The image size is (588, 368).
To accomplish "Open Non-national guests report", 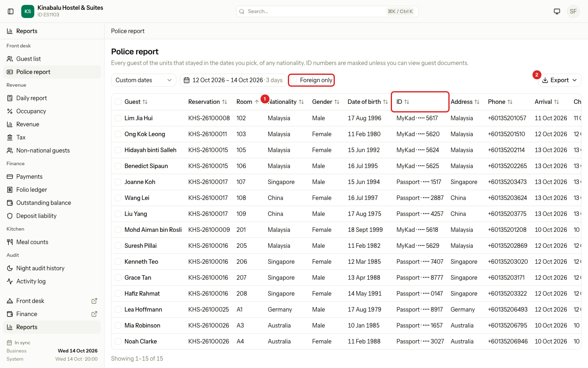I will click(x=52, y=150).
